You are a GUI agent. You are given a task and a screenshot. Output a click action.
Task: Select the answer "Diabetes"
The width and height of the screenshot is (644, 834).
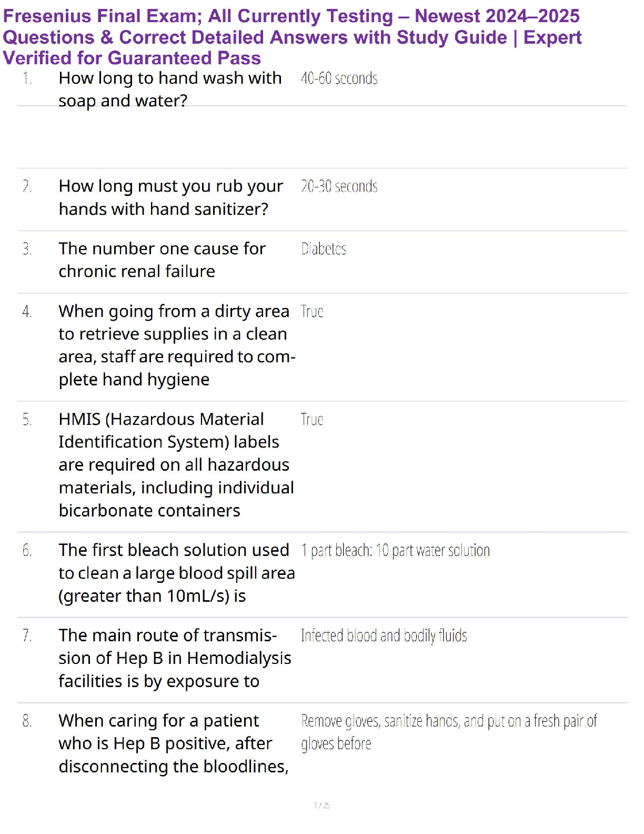coord(324,249)
